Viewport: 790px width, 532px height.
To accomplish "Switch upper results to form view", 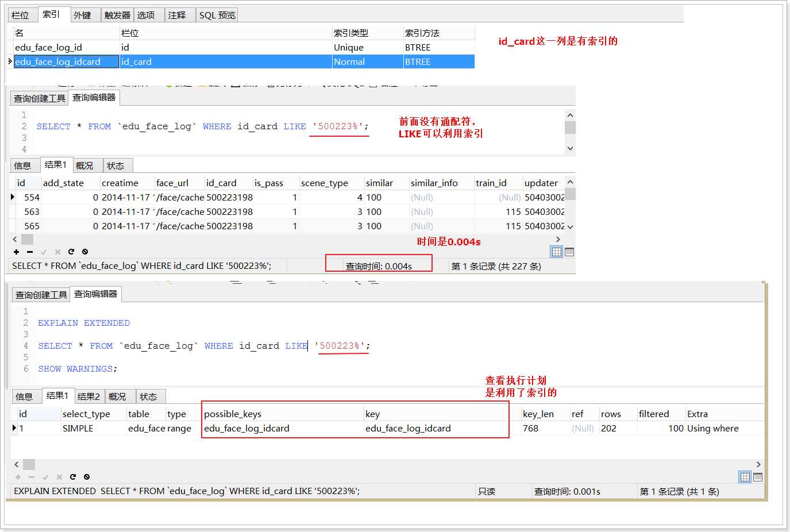I will (x=569, y=252).
